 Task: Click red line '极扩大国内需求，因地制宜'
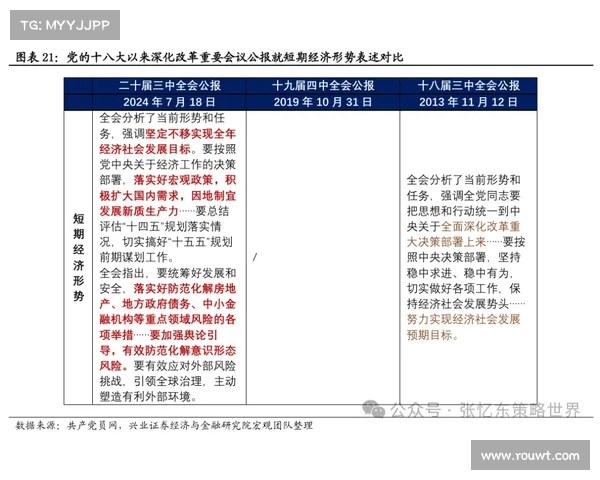(x=167, y=196)
